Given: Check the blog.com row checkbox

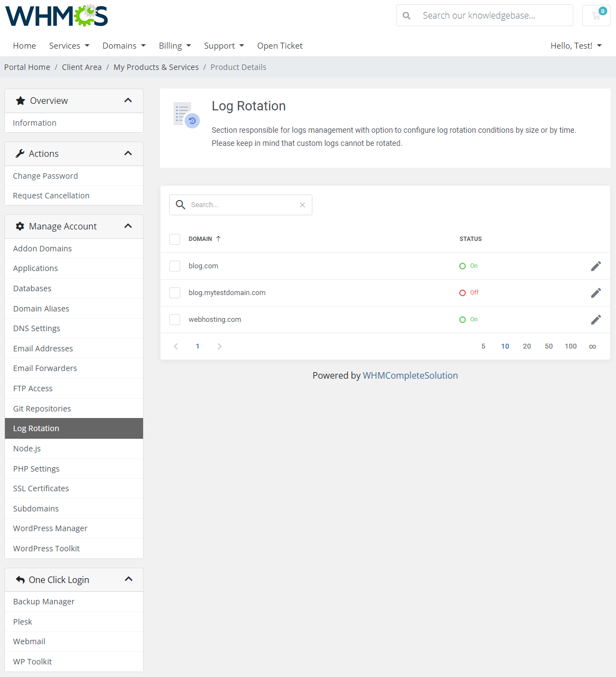Looking at the screenshot, I should pyautogui.click(x=175, y=266).
